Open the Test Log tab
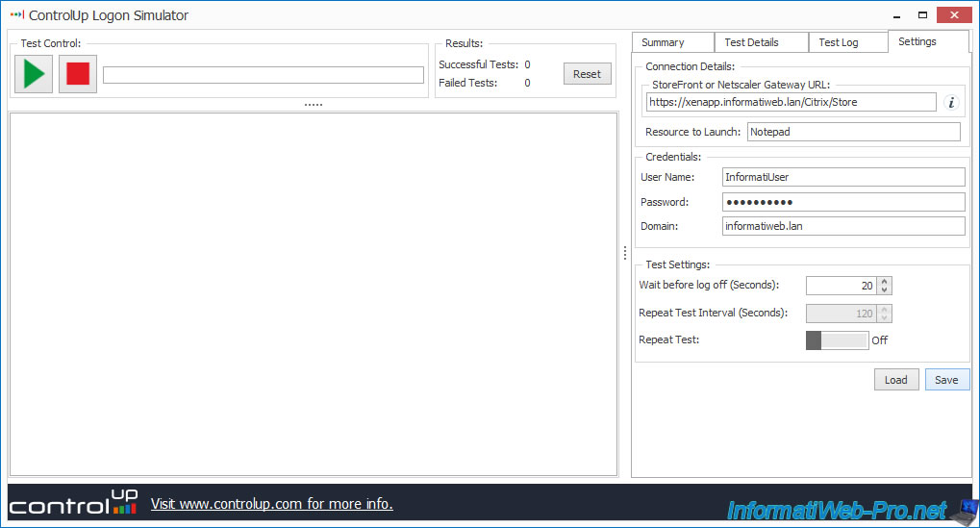The height and width of the screenshot is (528, 980). point(848,42)
